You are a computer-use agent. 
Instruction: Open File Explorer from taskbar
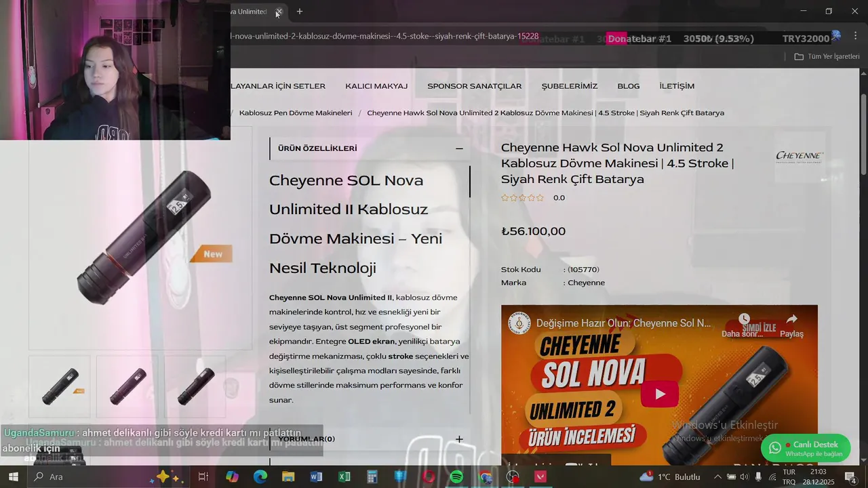[x=288, y=476]
